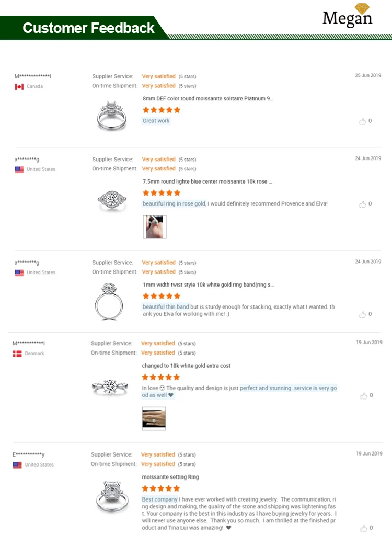Like the rose gold ring review

(x=363, y=204)
